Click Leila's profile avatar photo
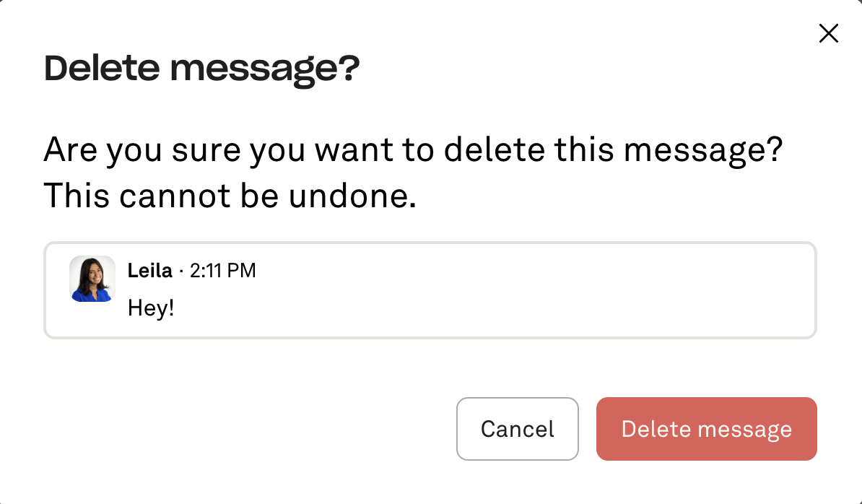862x504 pixels. point(92,279)
